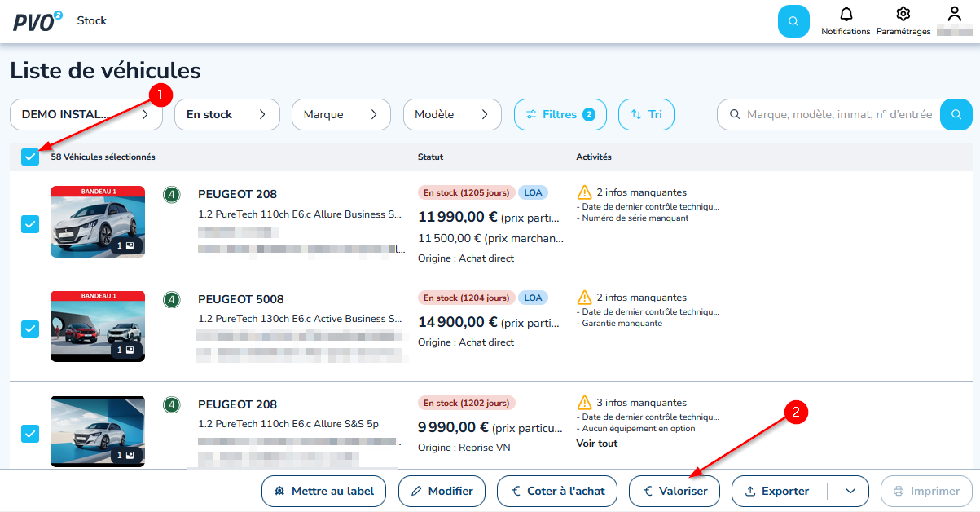The width and height of the screenshot is (980, 512).
Task: Open the Marque selector
Action: coord(341,115)
